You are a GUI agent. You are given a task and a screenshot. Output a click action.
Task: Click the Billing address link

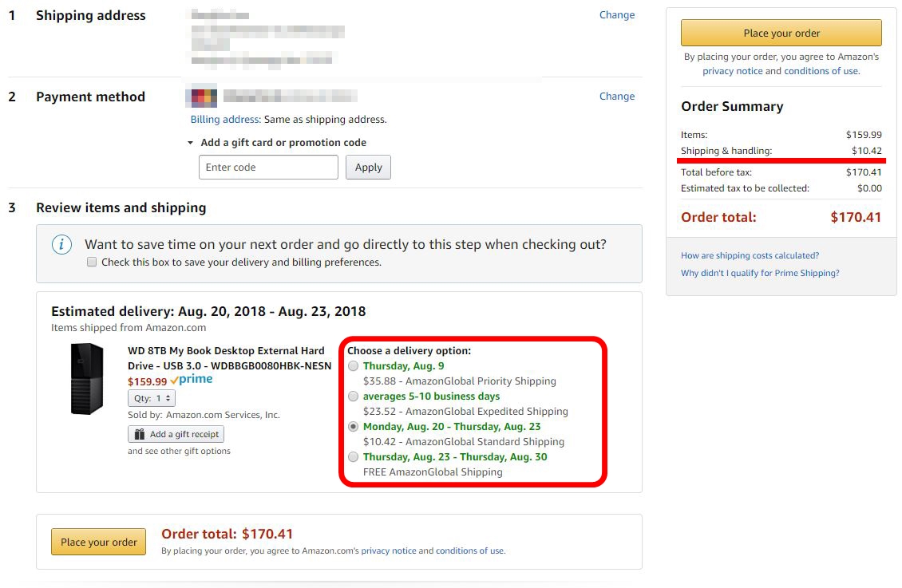click(225, 120)
